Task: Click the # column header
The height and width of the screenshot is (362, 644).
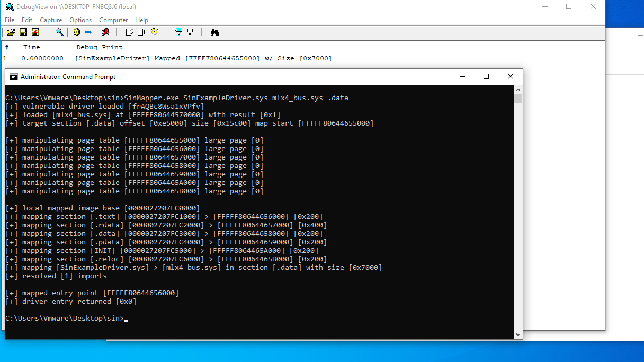Action: (11, 47)
